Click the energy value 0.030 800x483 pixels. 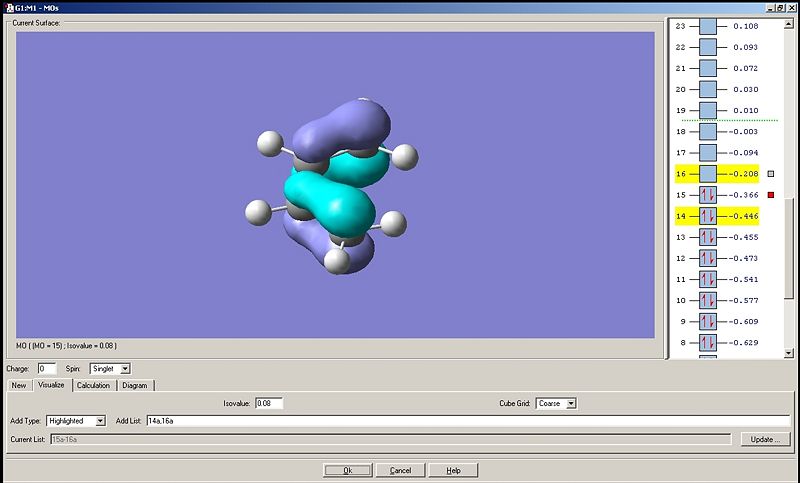[746, 89]
